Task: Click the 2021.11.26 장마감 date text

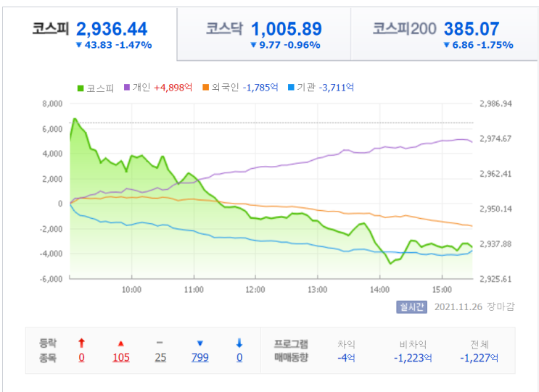Action: [x=474, y=306]
